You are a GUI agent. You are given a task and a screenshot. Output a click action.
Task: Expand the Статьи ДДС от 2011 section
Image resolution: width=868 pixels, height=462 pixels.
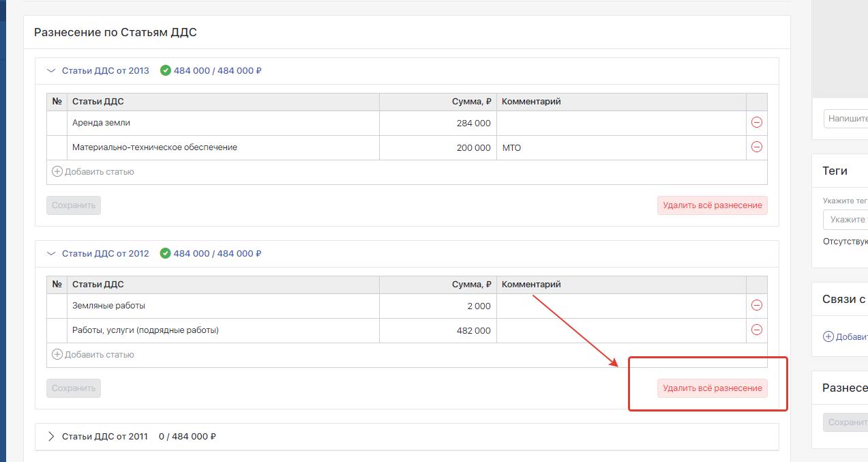click(x=51, y=436)
